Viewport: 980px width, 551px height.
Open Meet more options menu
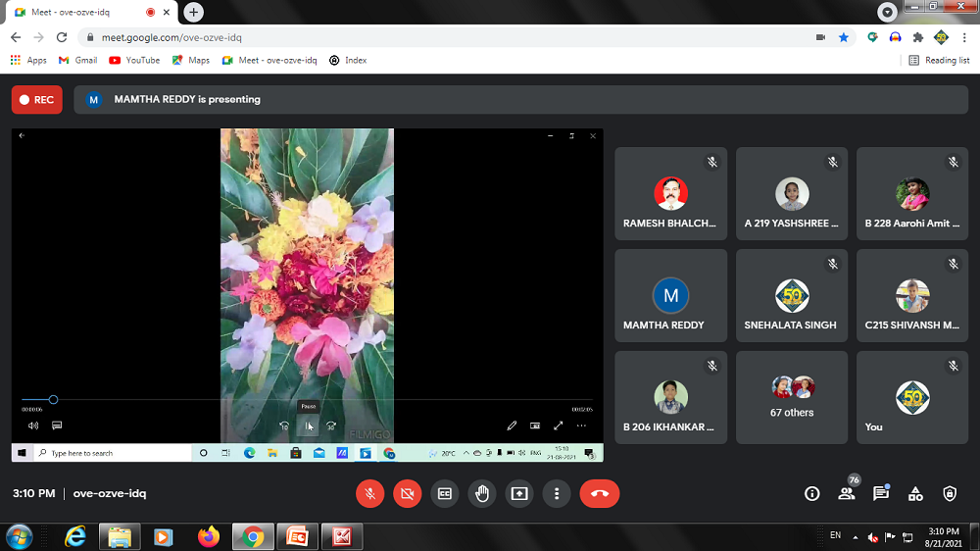tap(557, 494)
